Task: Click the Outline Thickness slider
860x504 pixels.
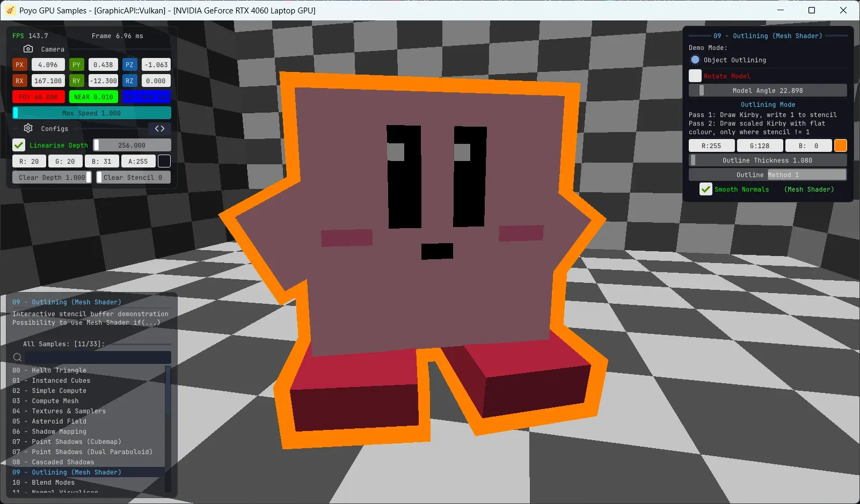Action: [768, 160]
